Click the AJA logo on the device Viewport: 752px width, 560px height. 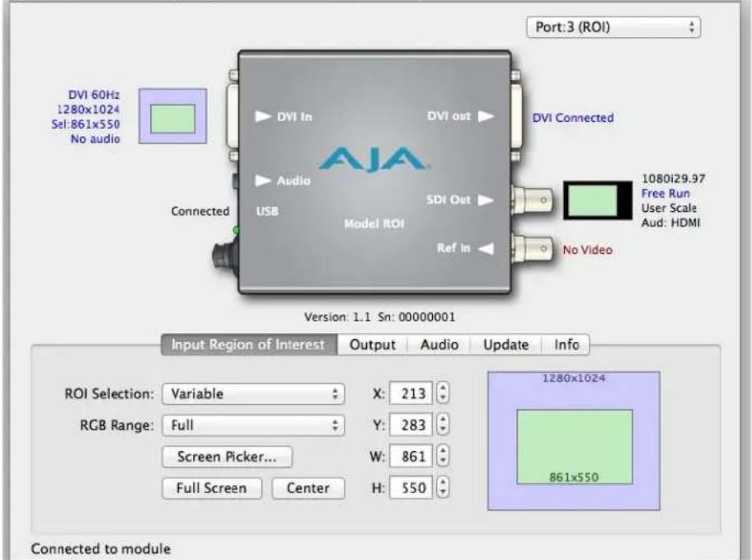pyautogui.click(x=374, y=160)
